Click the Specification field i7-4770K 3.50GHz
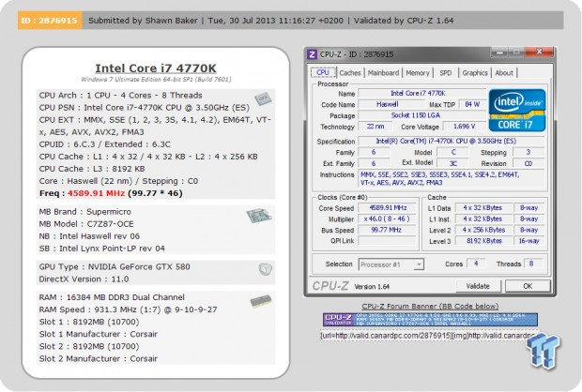This screenshot has height=392, width=582. [452, 142]
